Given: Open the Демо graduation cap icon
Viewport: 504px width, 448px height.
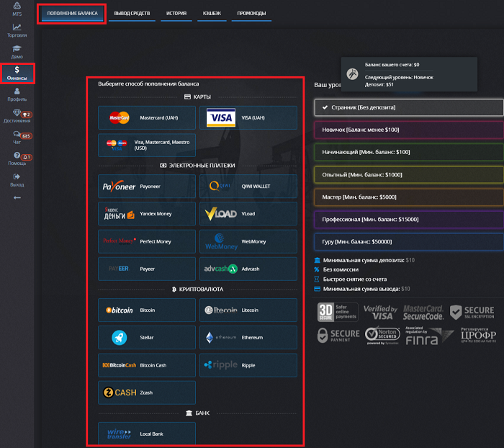Looking at the screenshot, I should 17,48.
